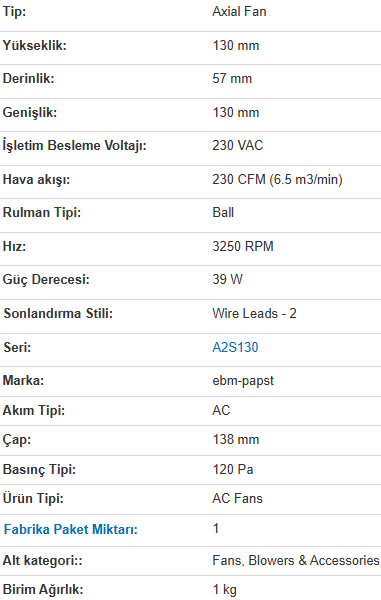Select the 120 Pa pressure value
Viewport: 381px width, 600px height.
tap(233, 469)
